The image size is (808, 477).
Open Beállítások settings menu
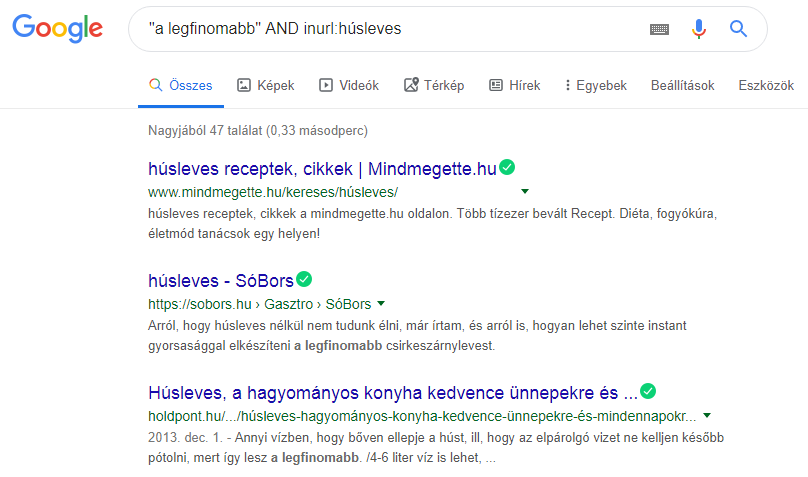point(682,86)
